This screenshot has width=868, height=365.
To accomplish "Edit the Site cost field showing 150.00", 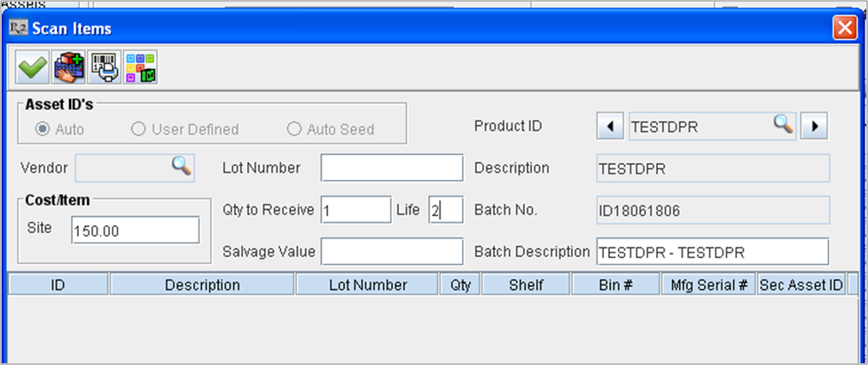I will pos(136,230).
